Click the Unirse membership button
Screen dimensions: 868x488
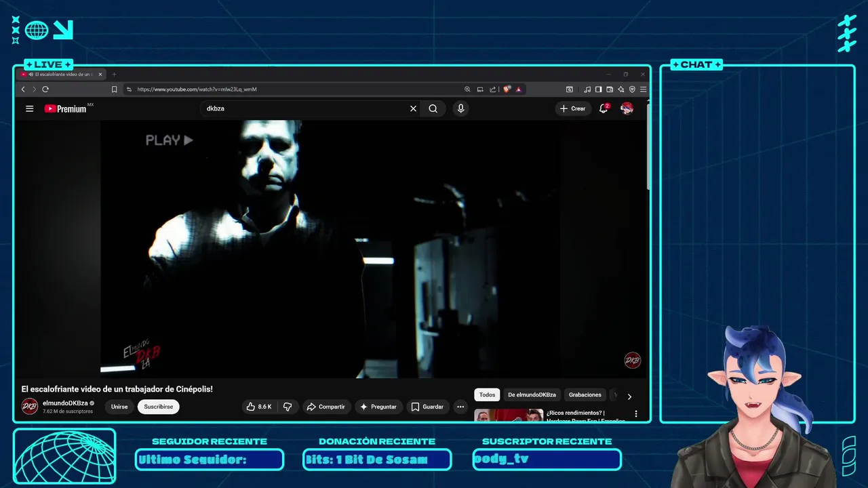point(119,407)
